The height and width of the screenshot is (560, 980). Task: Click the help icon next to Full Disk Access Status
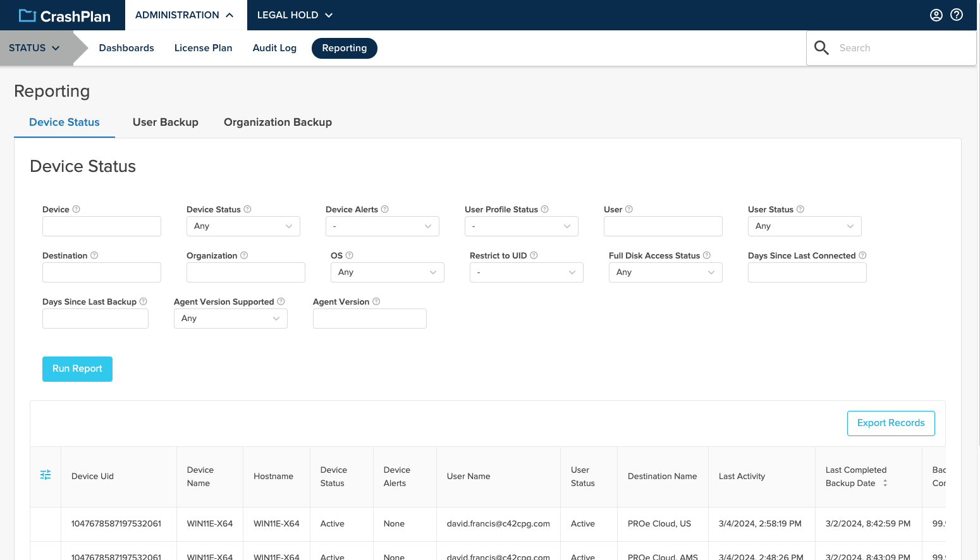[x=706, y=255]
